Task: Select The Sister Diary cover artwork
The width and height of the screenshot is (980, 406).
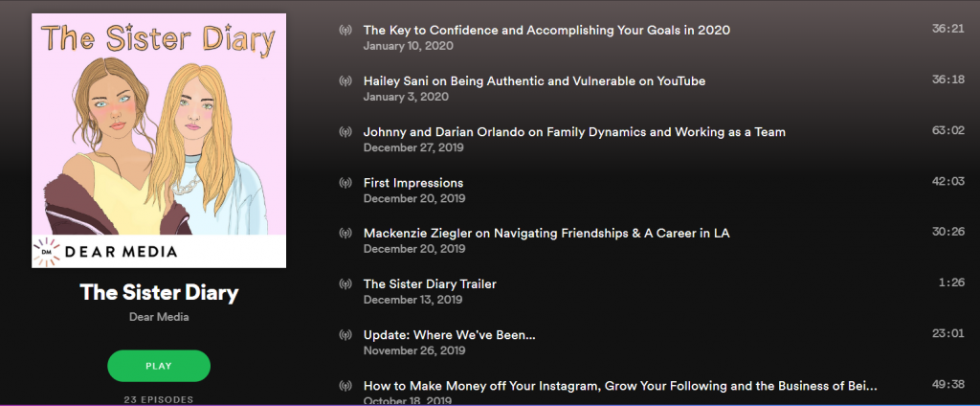Action: [159, 141]
